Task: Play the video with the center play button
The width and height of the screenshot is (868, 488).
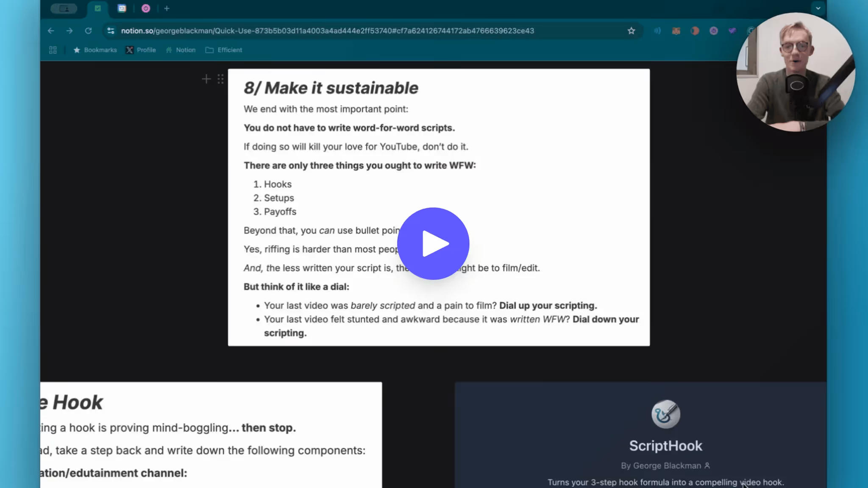Action: click(x=433, y=243)
